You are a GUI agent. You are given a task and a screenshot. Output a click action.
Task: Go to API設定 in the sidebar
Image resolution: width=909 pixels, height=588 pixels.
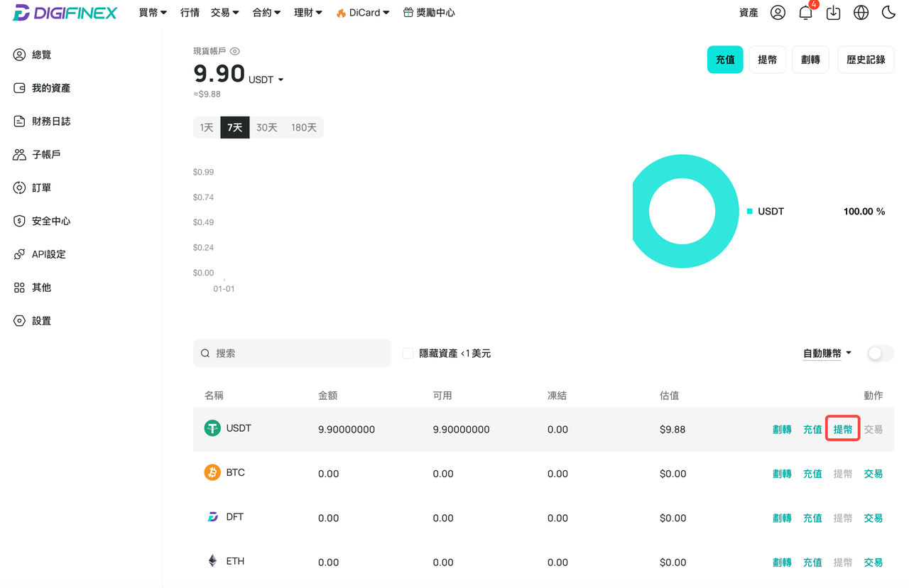coord(40,254)
